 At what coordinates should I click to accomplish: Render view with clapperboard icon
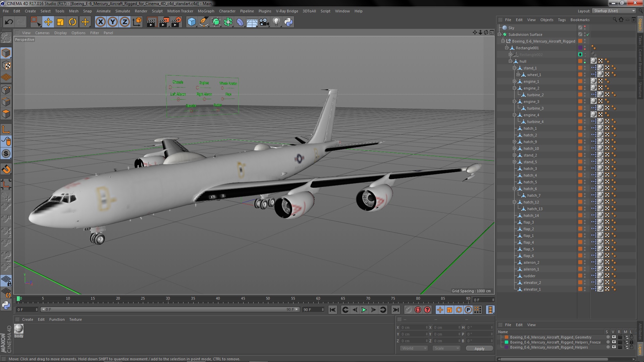click(x=152, y=22)
